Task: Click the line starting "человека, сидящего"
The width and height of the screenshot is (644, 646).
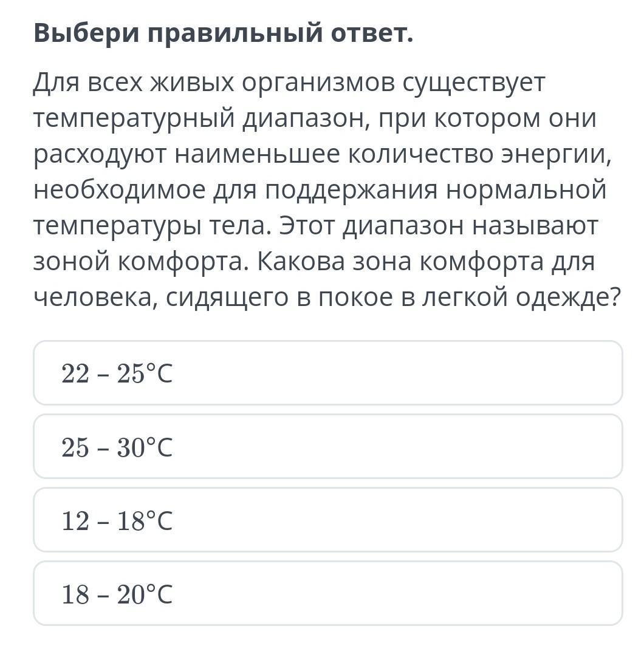Action: click(x=327, y=297)
